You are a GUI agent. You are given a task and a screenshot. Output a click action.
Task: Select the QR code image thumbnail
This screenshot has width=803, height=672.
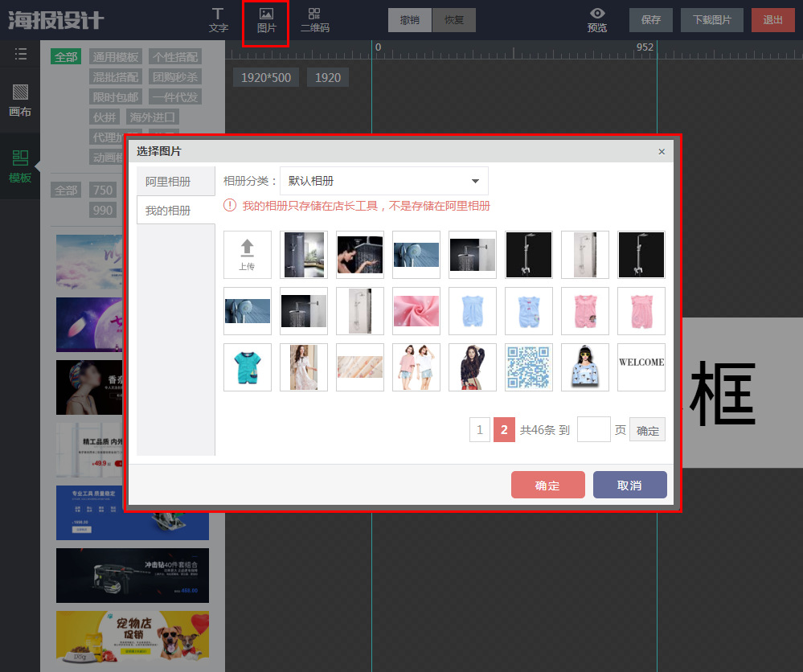[x=529, y=367]
